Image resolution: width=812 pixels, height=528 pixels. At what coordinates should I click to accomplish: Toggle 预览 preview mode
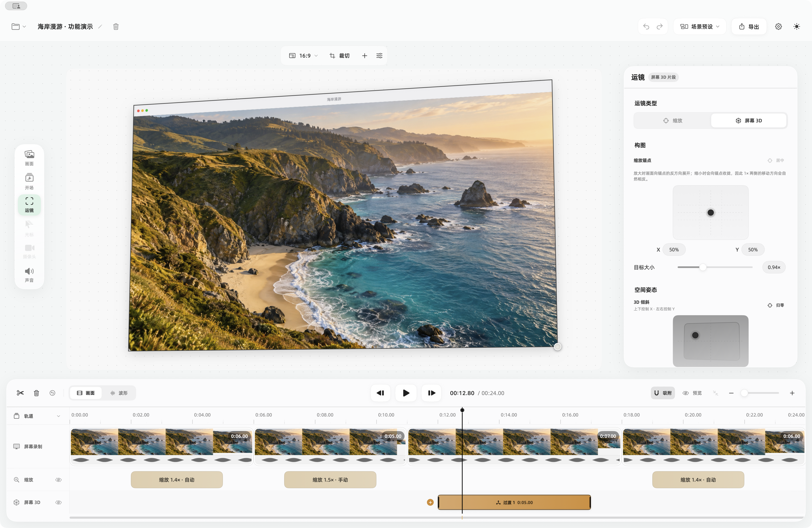(692, 393)
